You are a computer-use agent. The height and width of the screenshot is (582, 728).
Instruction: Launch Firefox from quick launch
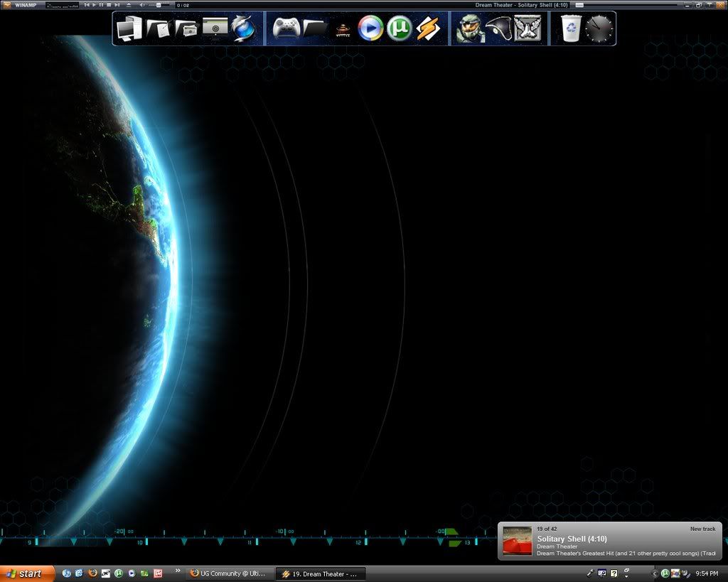click(x=92, y=573)
